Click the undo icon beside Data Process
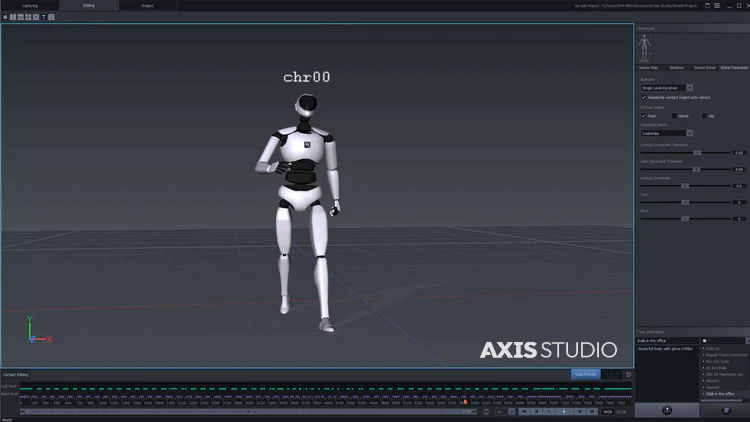Viewport: 750px width, 422px height. coord(607,375)
